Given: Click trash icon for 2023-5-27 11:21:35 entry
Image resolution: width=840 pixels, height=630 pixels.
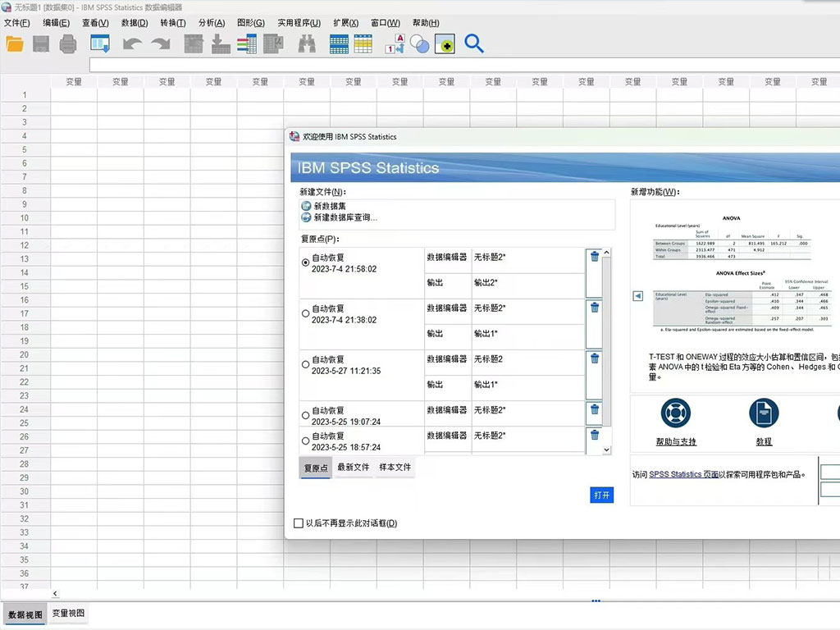Looking at the screenshot, I should click(595, 358).
